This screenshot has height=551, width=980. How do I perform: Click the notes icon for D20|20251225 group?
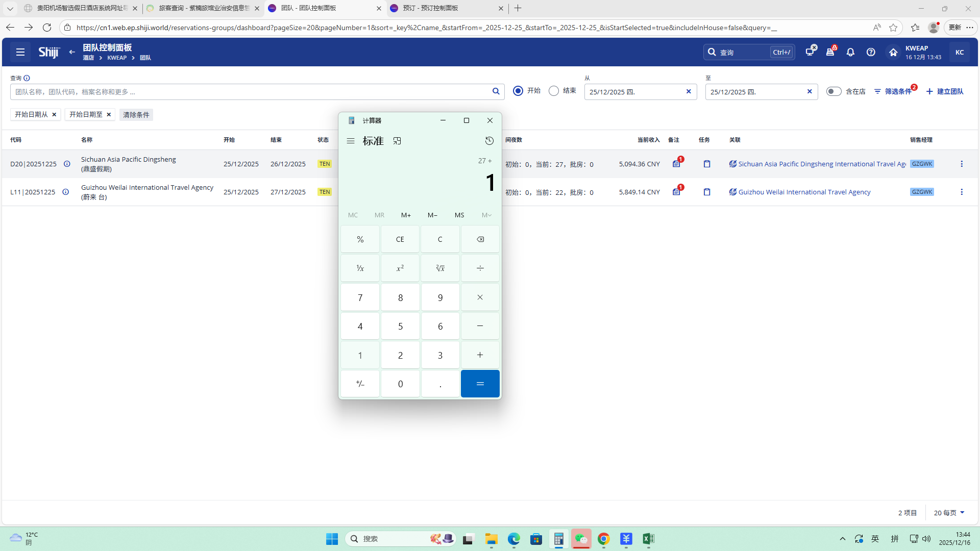pos(676,164)
